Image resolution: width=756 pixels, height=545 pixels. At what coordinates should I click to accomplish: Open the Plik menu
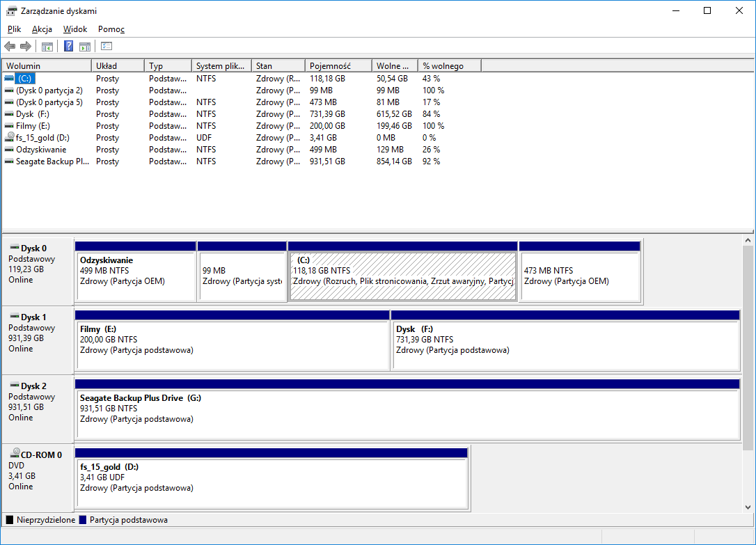pos(15,29)
